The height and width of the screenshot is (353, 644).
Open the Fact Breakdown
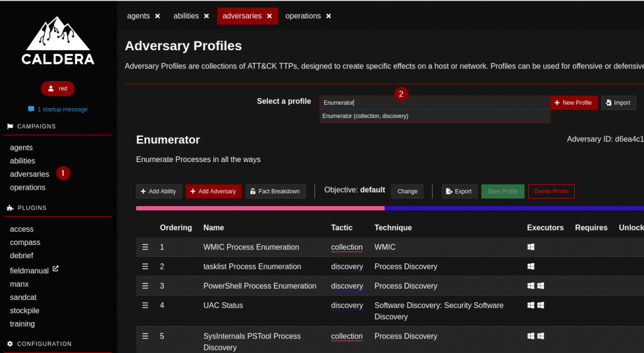(x=275, y=192)
